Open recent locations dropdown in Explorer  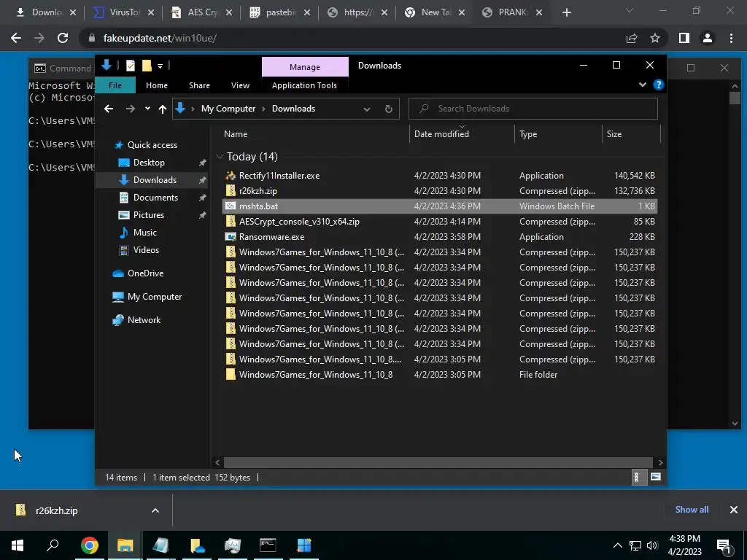(x=147, y=109)
